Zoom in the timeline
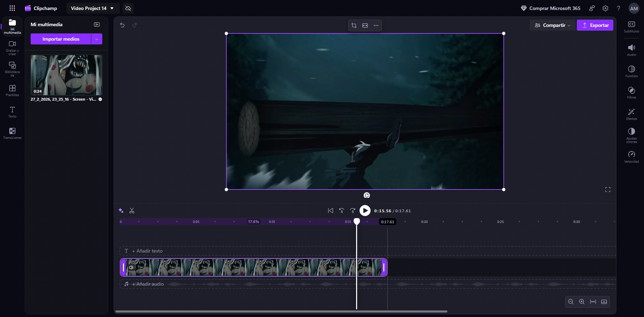Screen dimensions: 644x317 coord(582,302)
